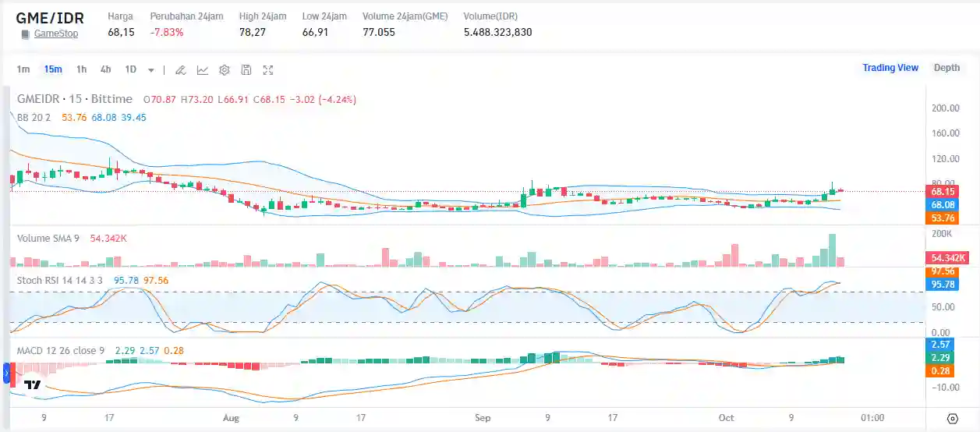
Task: Open the indicators line-chart icon
Action: [x=203, y=69]
